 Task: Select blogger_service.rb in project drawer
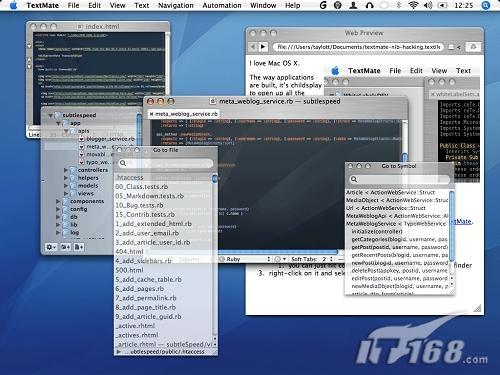(110, 139)
